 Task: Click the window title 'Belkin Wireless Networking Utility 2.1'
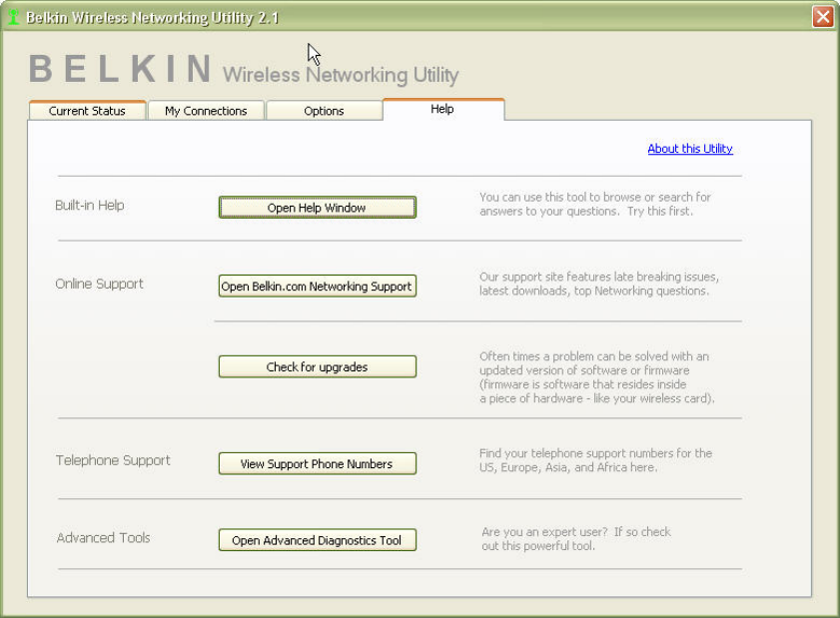click(153, 18)
